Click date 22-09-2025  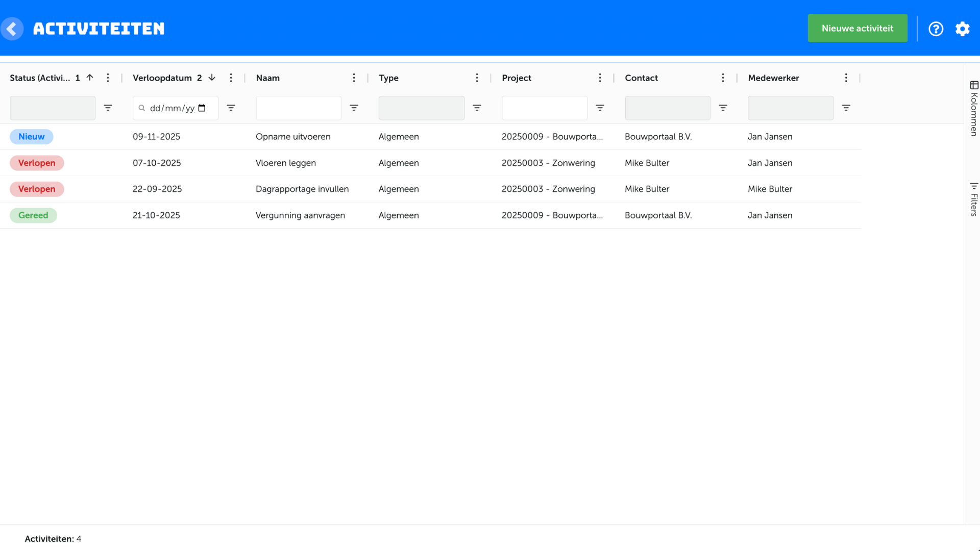pyautogui.click(x=157, y=189)
